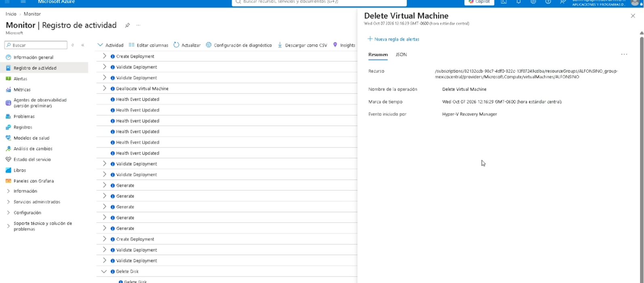Click the Monitor breadcrumb link
This screenshot has height=283, width=644.
tap(32, 14)
